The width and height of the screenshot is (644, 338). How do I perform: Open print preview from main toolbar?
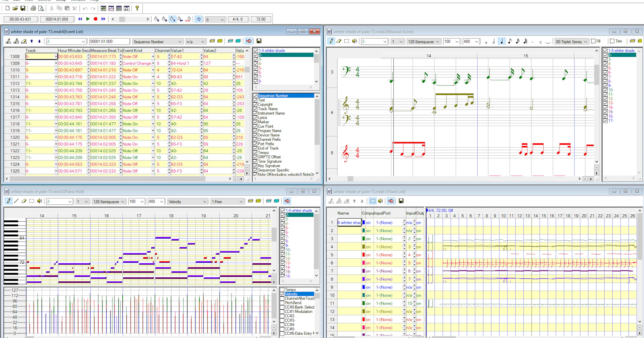(x=41, y=8)
